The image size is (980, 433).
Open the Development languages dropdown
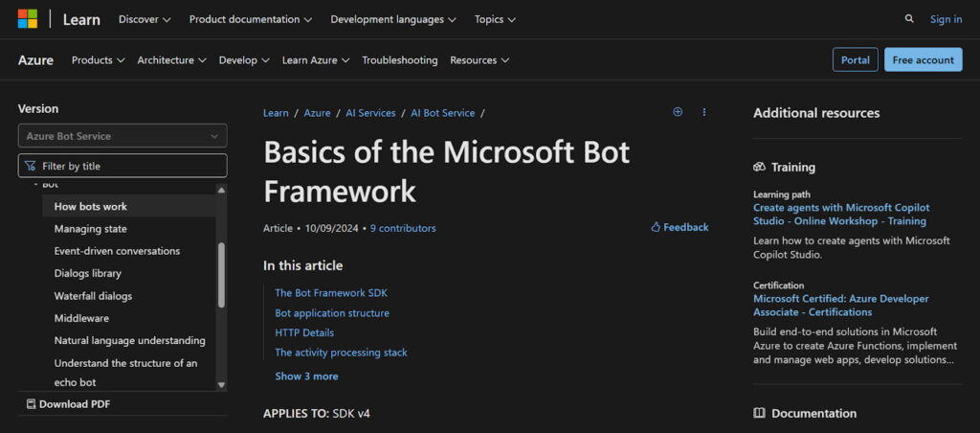point(393,19)
